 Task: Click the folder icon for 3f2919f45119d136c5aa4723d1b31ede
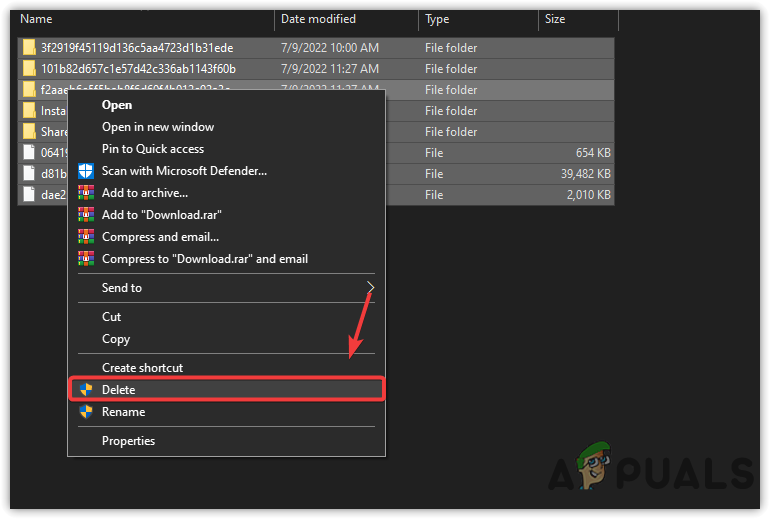click(29, 47)
